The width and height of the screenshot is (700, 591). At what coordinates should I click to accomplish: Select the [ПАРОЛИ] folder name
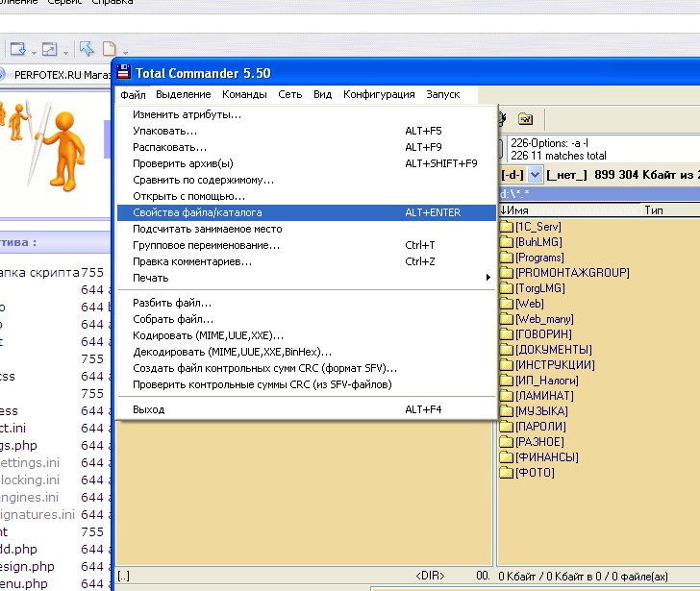540,427
